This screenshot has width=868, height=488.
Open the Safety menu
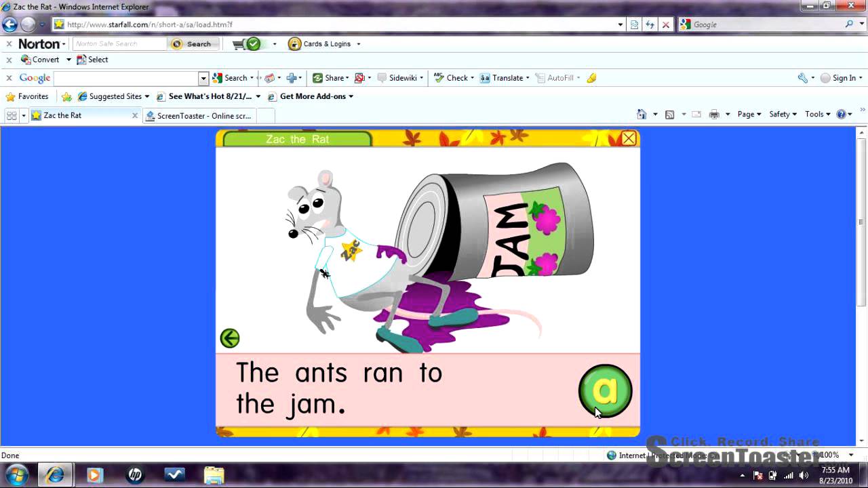pyautogui.click(x=783, y=115)
